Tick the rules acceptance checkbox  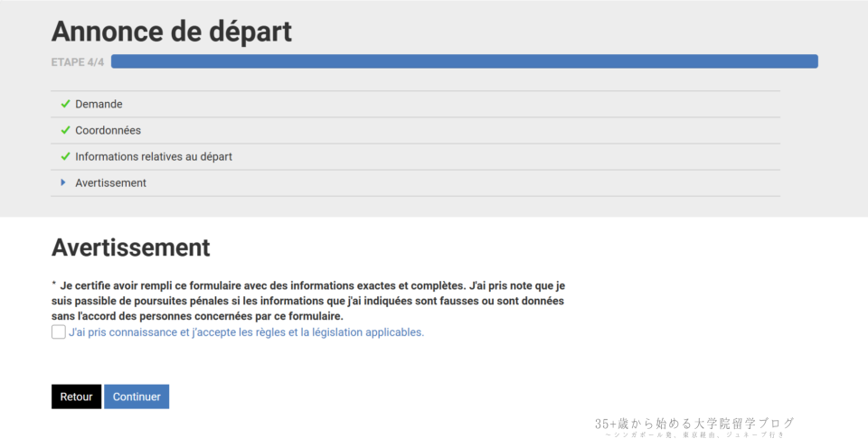tap(59, 332)
